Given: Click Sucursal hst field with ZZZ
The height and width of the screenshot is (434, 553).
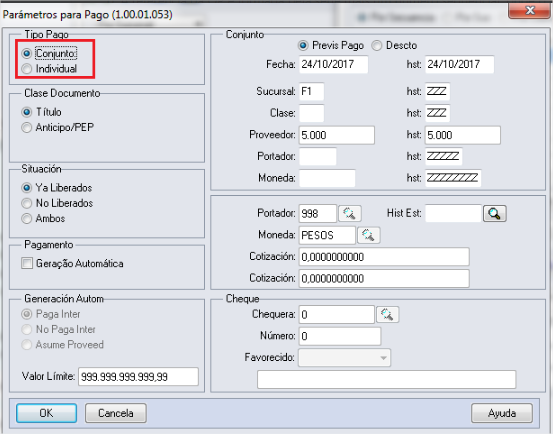Looking at the screenshot, I should coord(437,92).
